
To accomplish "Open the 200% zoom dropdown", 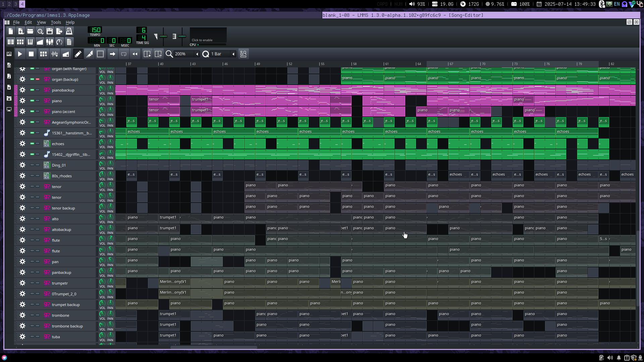I will 197,54.
